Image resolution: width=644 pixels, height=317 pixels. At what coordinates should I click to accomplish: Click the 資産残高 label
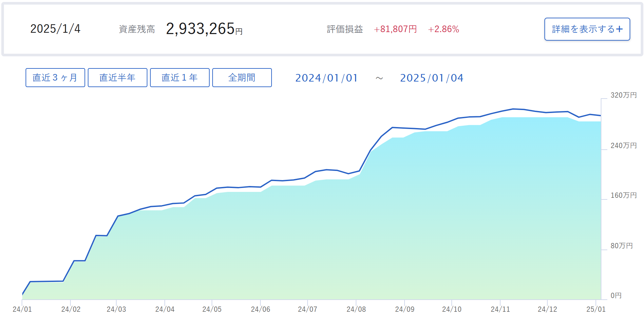pyautogui.click(x=137, y=29)
